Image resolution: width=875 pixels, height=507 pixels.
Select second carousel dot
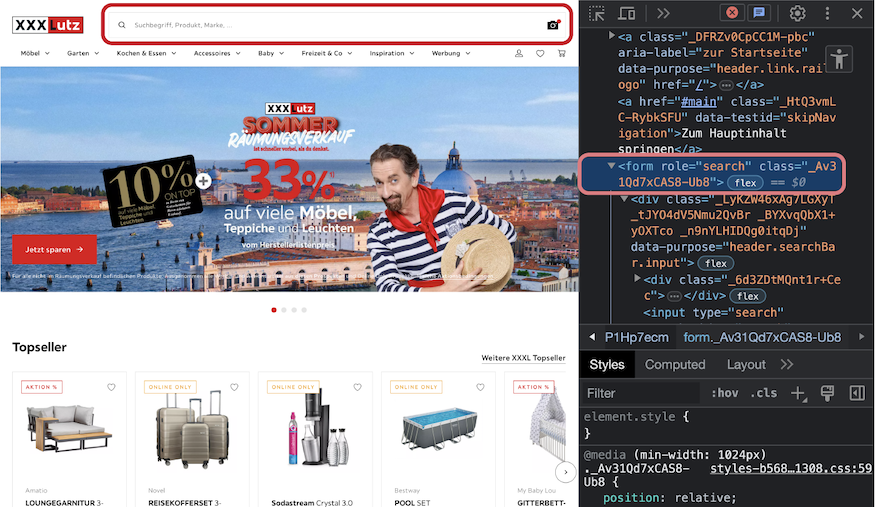[x=284, y=310]
